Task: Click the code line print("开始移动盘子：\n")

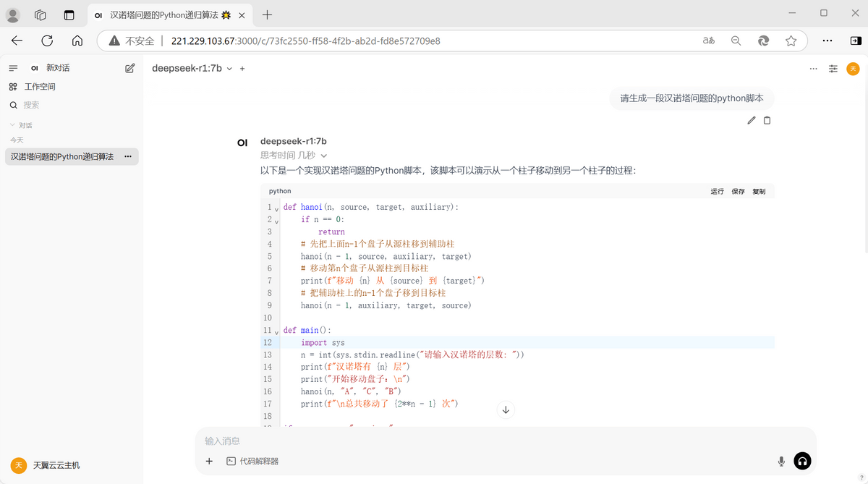Action: click(356, 379)
